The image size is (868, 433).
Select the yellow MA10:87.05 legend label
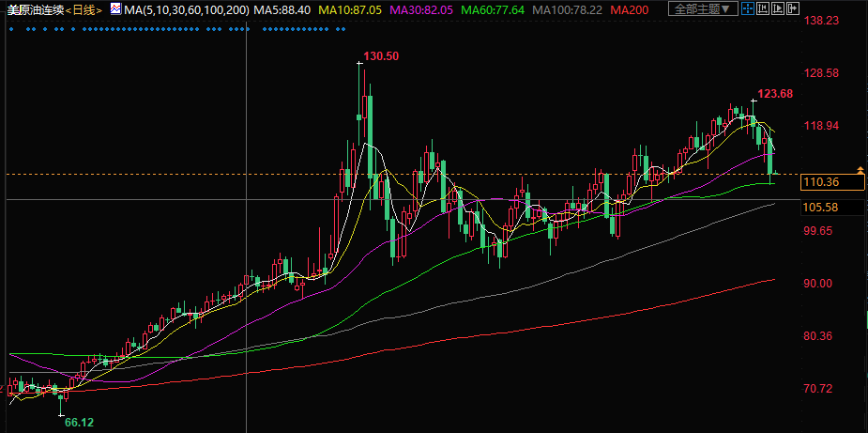click(352, 9)
